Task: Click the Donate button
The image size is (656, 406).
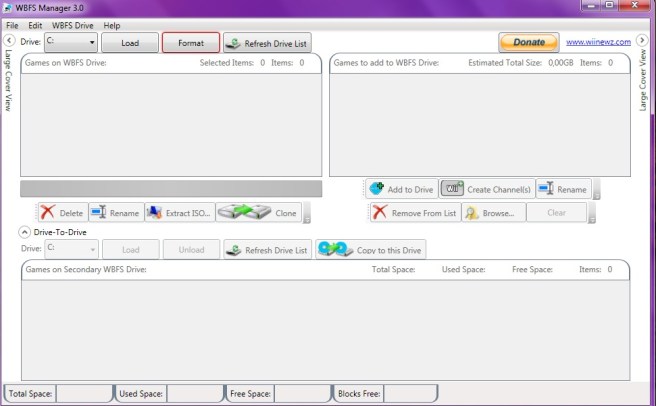Action: pos(529,43)
